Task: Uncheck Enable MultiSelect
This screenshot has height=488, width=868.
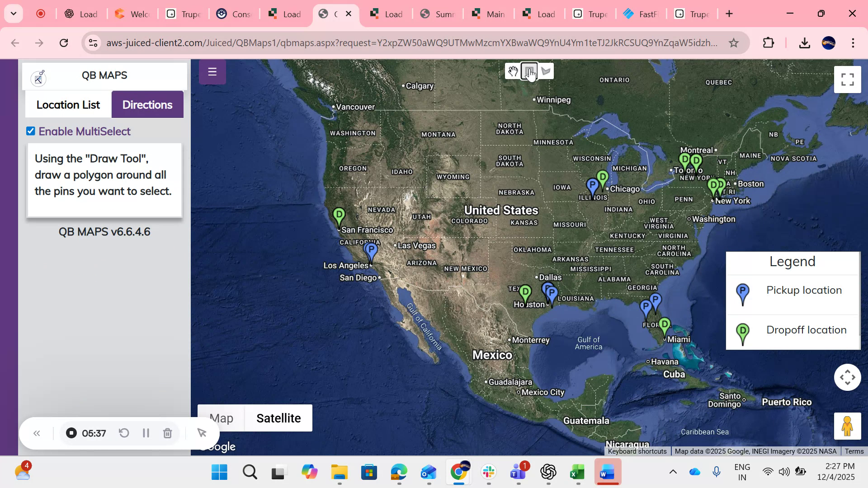Action: (30, 131)
